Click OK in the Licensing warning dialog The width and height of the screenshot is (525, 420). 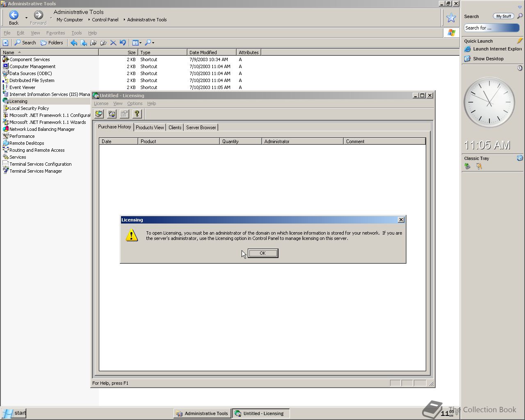[263, 253]
